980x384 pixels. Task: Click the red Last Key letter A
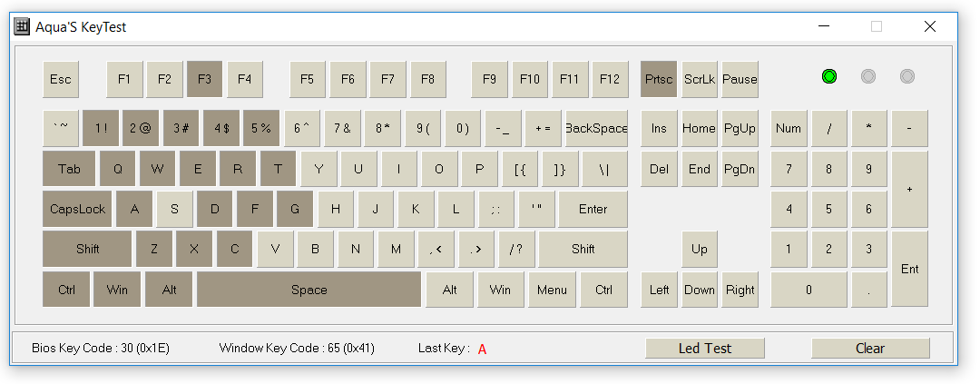pyautogui.click(x=482, y=349)
